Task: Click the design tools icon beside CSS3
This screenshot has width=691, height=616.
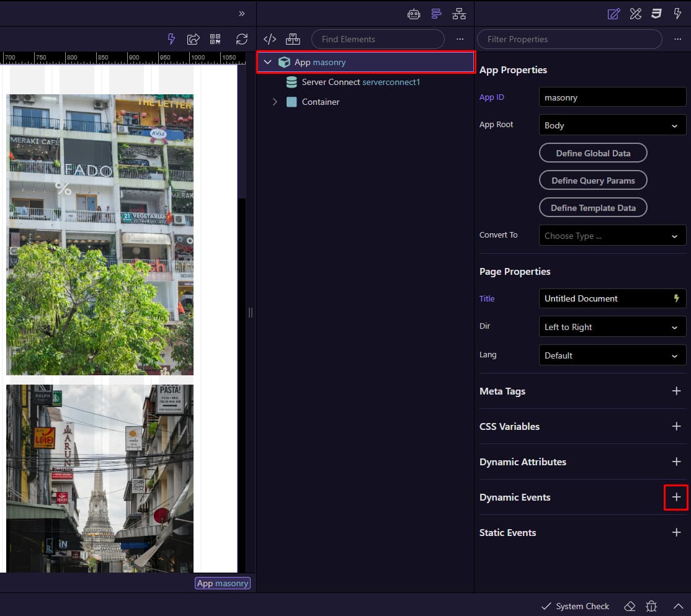Action: pyautogui.click(x=635, y=14)
